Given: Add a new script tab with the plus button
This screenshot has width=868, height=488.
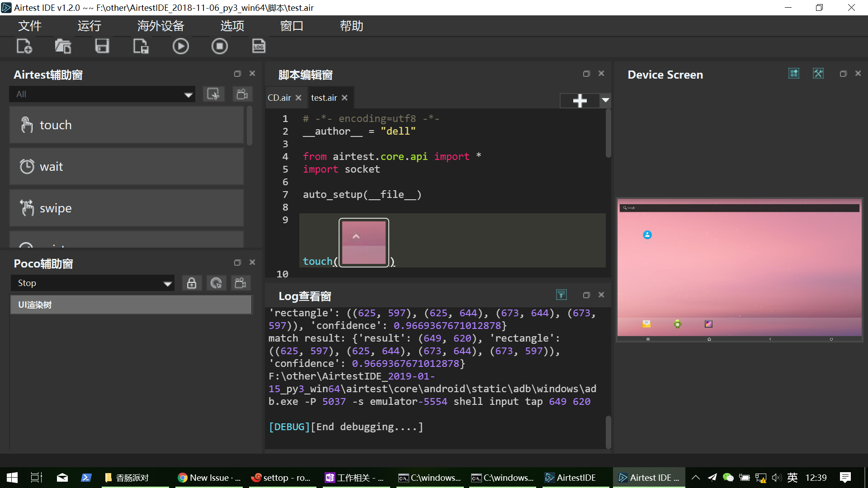Looking at the screenshot, I should [580, 100].
